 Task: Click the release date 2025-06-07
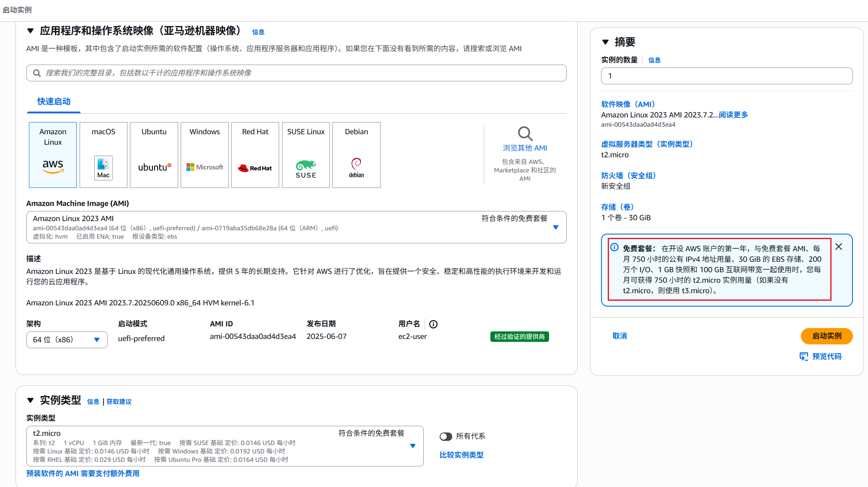(326, 336)
